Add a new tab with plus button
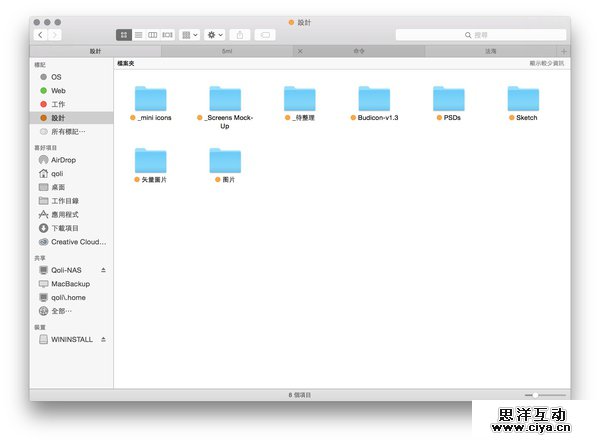The height and width of the screenshot is (443, 600). click(x=564, y=50)
